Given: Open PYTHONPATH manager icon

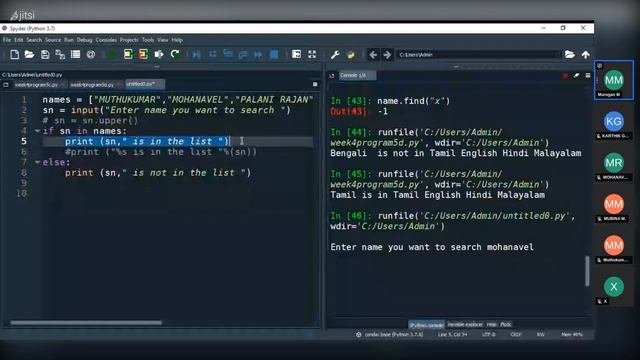Looking at the screenshot, I should (x=351, y=54).
